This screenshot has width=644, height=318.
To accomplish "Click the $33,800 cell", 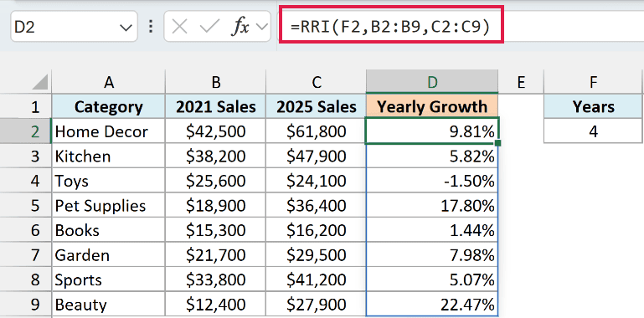I will [x=215, y=280].
